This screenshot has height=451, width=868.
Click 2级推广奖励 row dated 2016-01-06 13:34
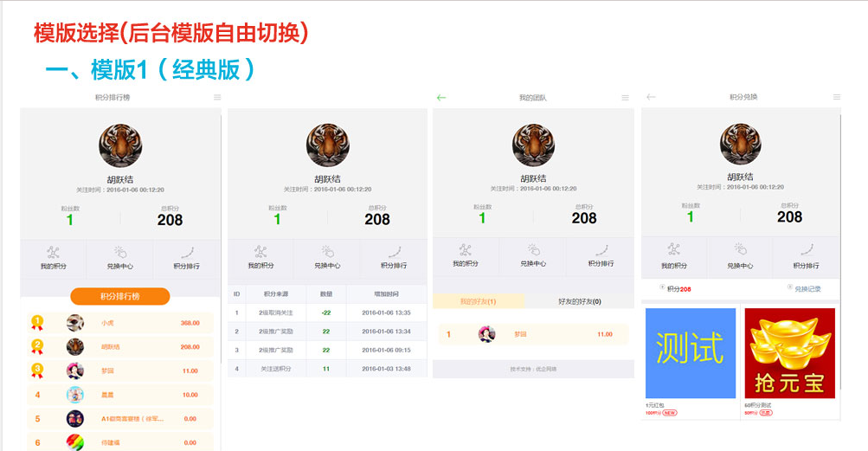pos(327,332)
